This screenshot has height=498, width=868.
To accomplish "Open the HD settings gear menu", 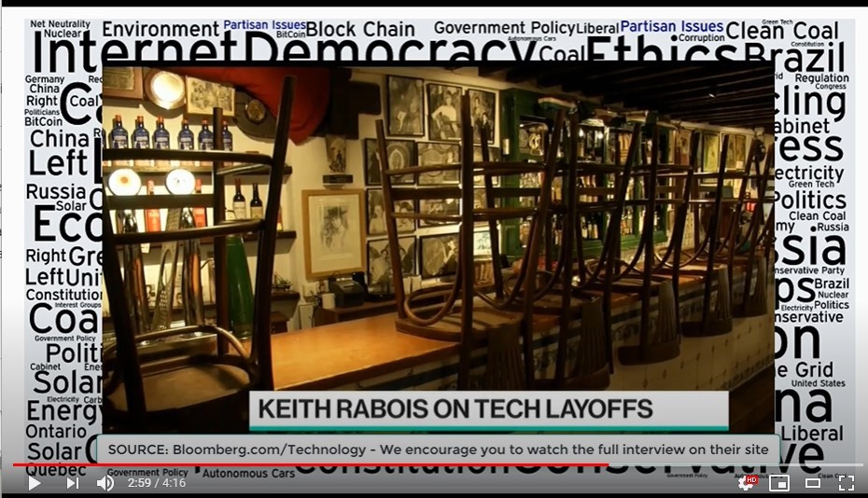I will click(746, 483).
